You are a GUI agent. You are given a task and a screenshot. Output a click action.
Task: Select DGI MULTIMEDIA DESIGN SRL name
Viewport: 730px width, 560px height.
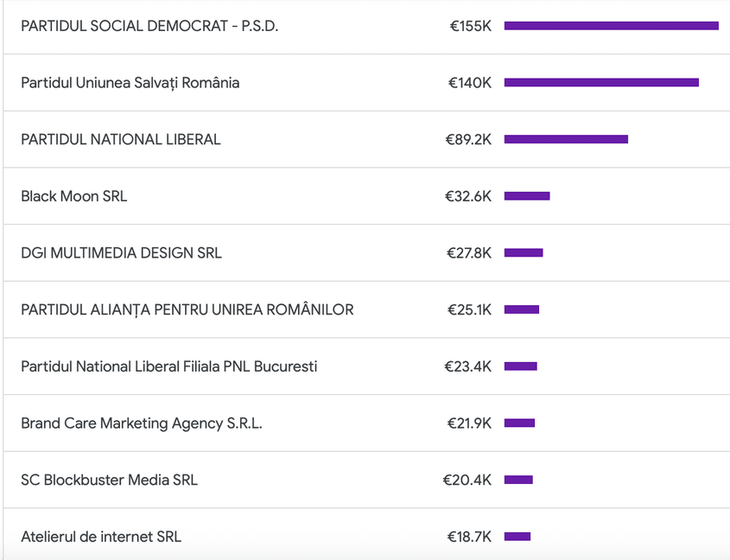coord(121,253)
